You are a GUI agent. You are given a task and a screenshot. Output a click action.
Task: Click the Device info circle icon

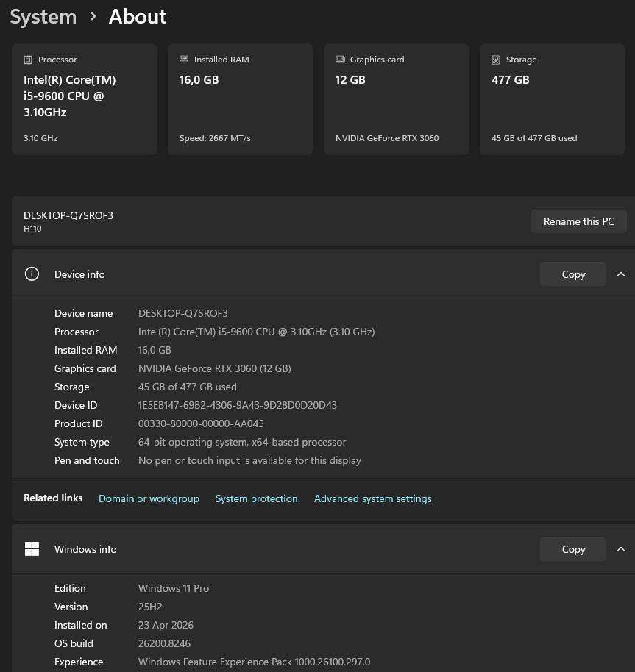tap(32, 274)
